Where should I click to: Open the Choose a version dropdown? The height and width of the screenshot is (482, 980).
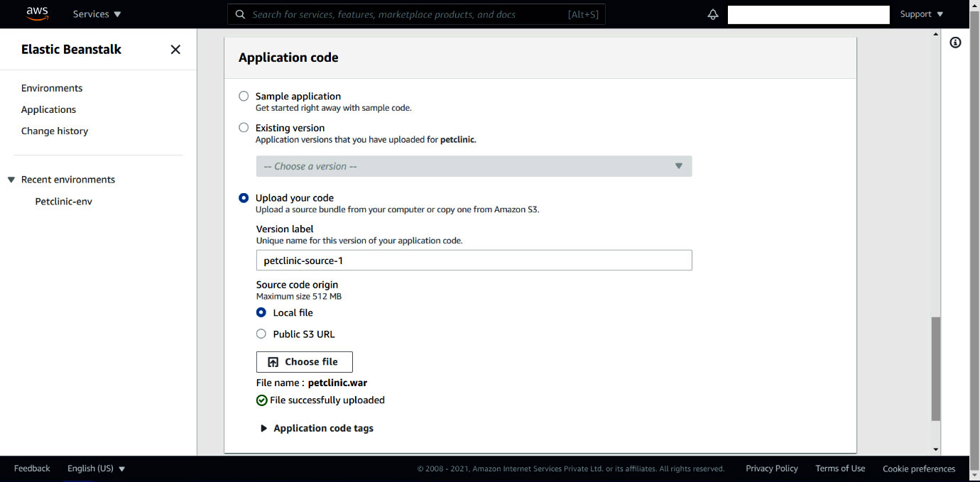click(x=474, y=166)
